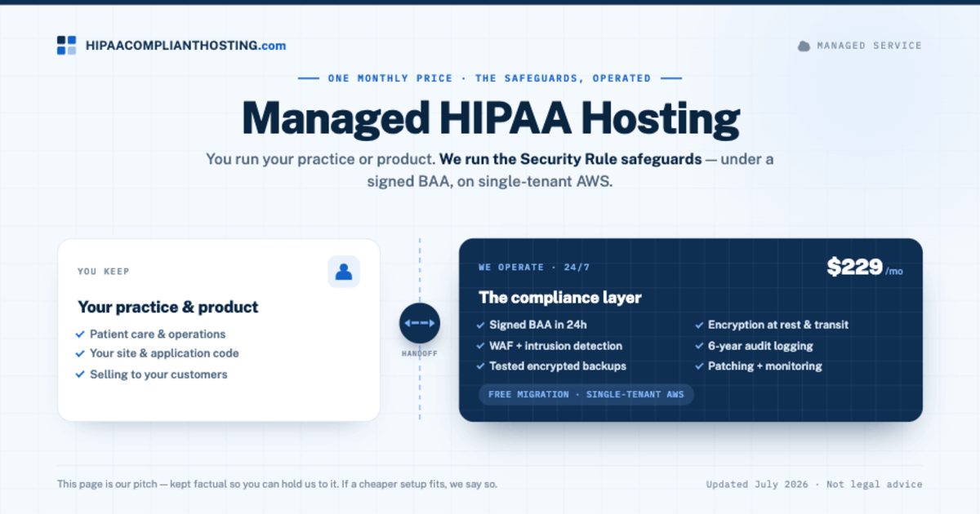Click Your site & application code text
980x514 pixels.
click(164, 353)
